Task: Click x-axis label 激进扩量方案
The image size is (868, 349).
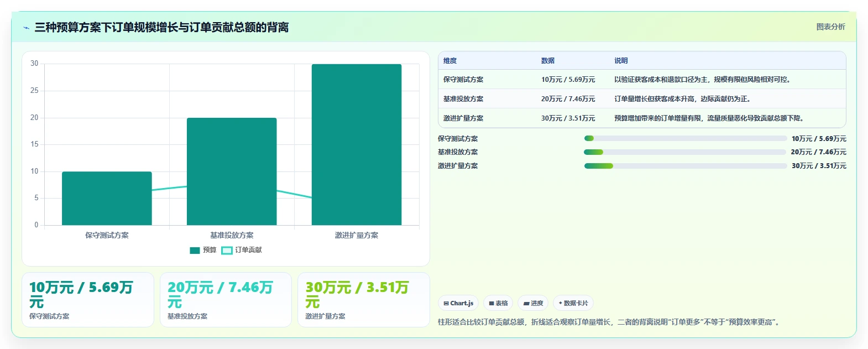Action: tap(357, 235)
